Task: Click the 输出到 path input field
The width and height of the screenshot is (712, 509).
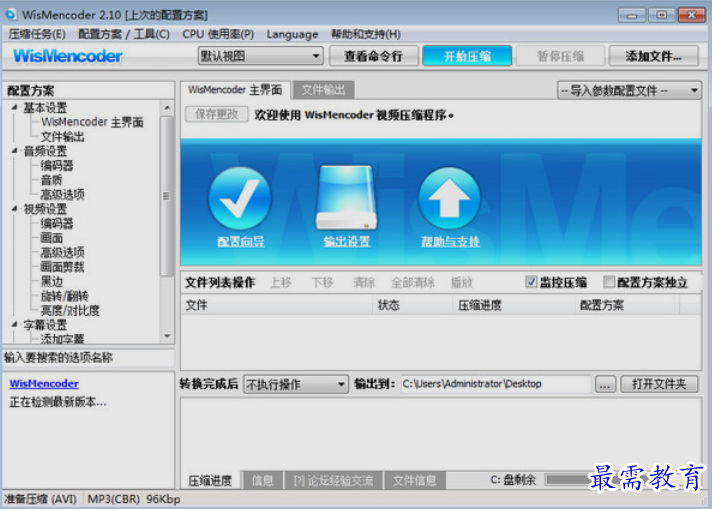Action: [496, 384]
